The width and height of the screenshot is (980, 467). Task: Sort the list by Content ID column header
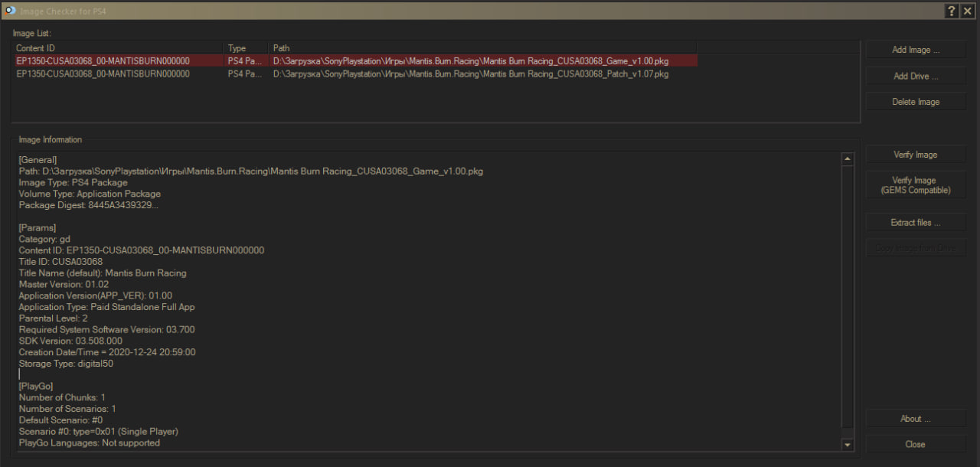pyautogui.click(x=117, y=48)
